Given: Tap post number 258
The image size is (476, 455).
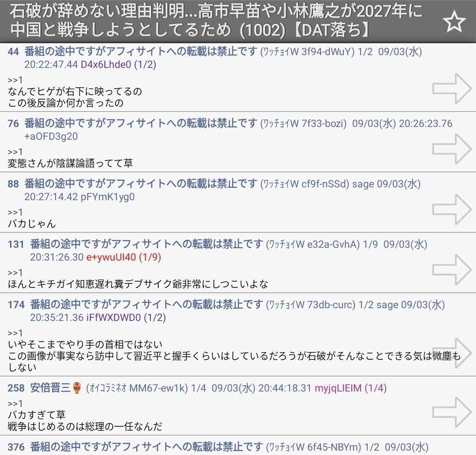Looking at the screenshot, I should pos(16,388).
